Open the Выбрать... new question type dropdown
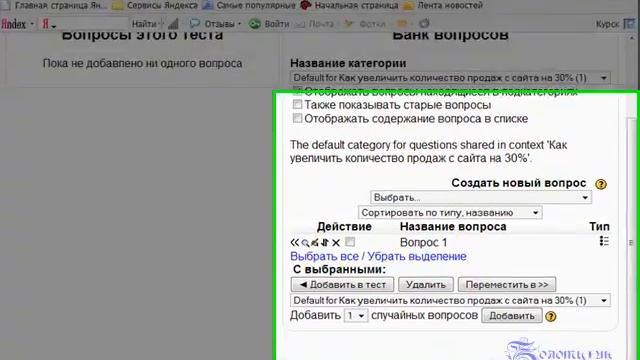This screenshot has height=360, width=640. [x=481, y=198]
